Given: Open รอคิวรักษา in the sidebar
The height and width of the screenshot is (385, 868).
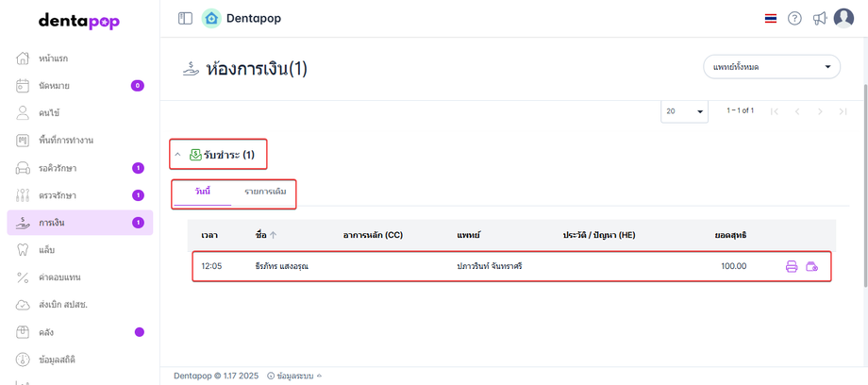Looking at the screenshot, I should click(x=58, y=168).
